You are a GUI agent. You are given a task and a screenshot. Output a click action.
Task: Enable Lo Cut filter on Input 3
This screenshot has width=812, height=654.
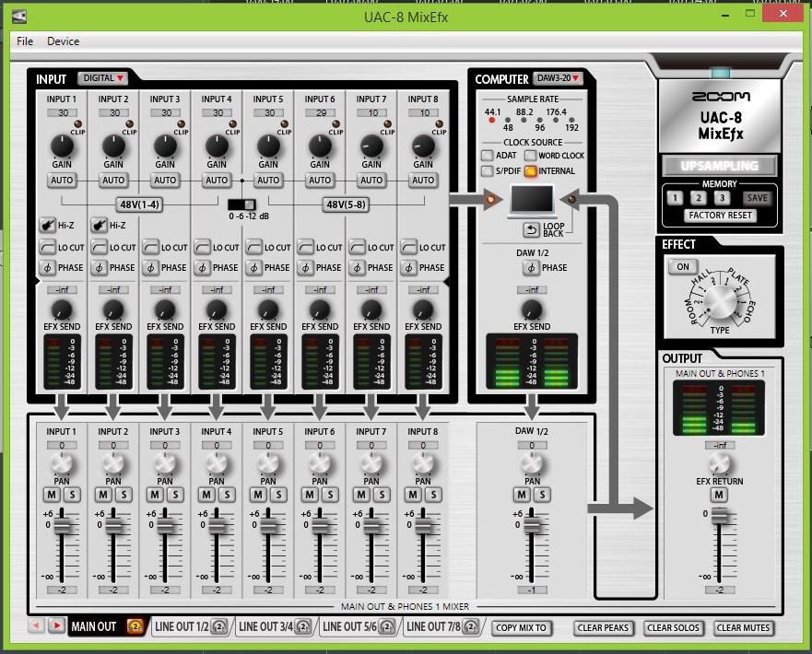tap(151, 247)
